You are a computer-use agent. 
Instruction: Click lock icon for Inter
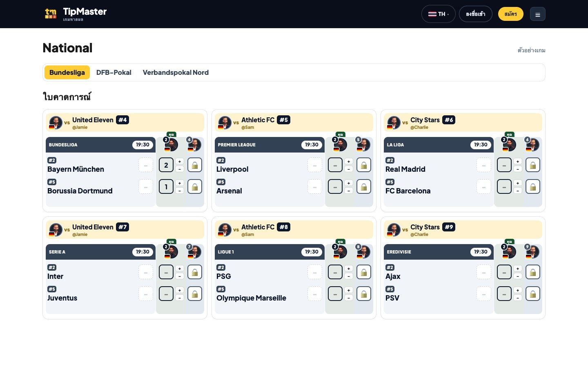pyautogui.click(x=195, y=272)
